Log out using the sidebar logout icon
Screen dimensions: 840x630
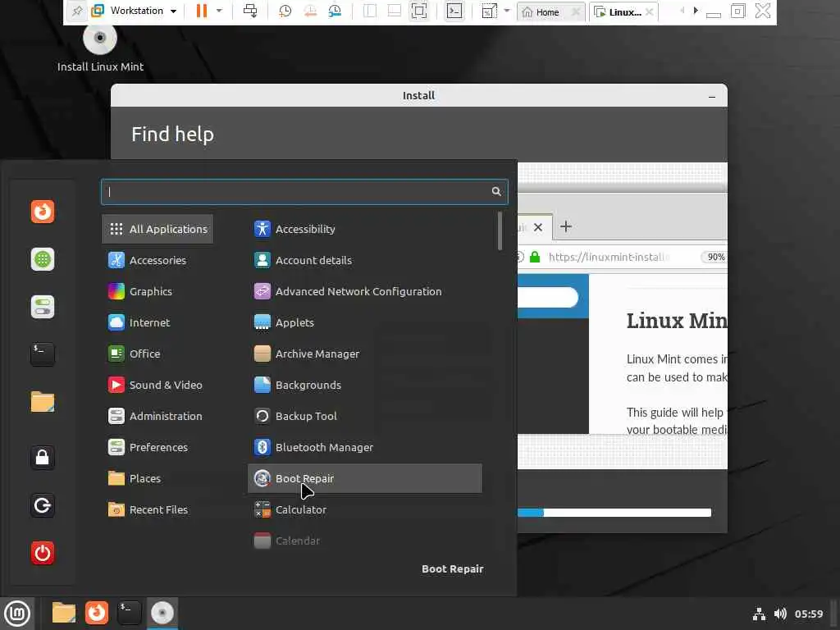(43, 505)
